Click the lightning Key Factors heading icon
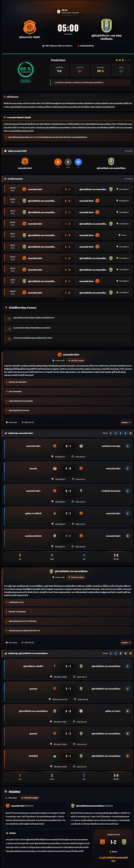 [6, 308]
